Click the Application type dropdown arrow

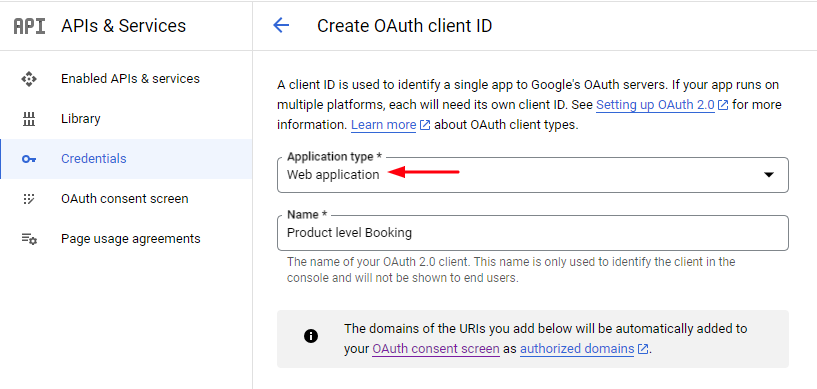(x=769, y=175)
